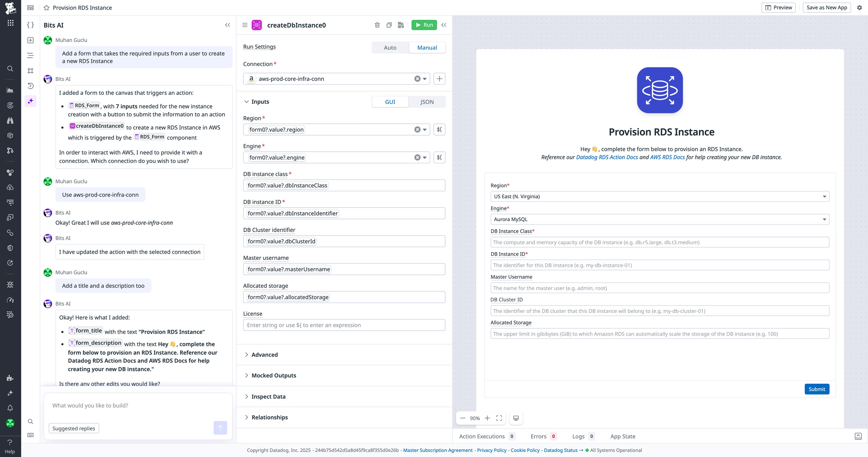The image size is (868, 457).
Task: Run the createDbInstance0 action
Action: tap(424, 25)
